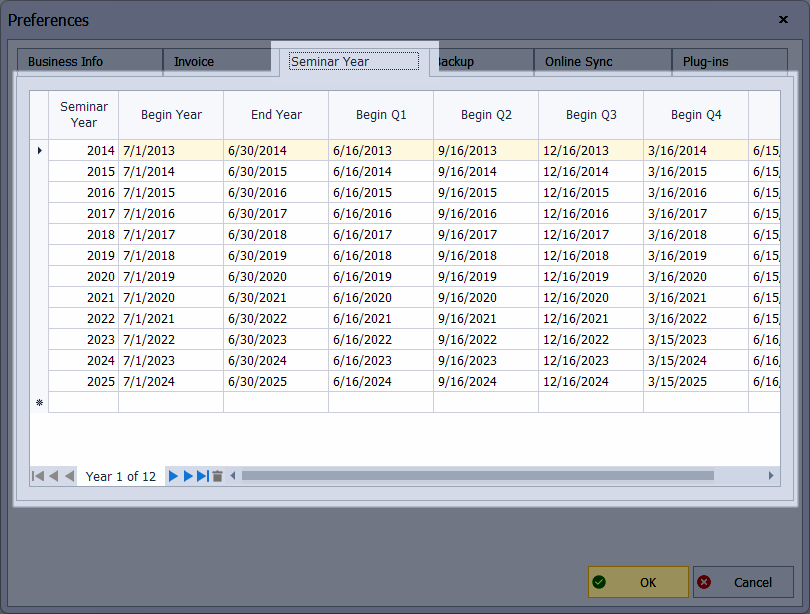Select End Year cell 6/30/2017

coord(276,213)
